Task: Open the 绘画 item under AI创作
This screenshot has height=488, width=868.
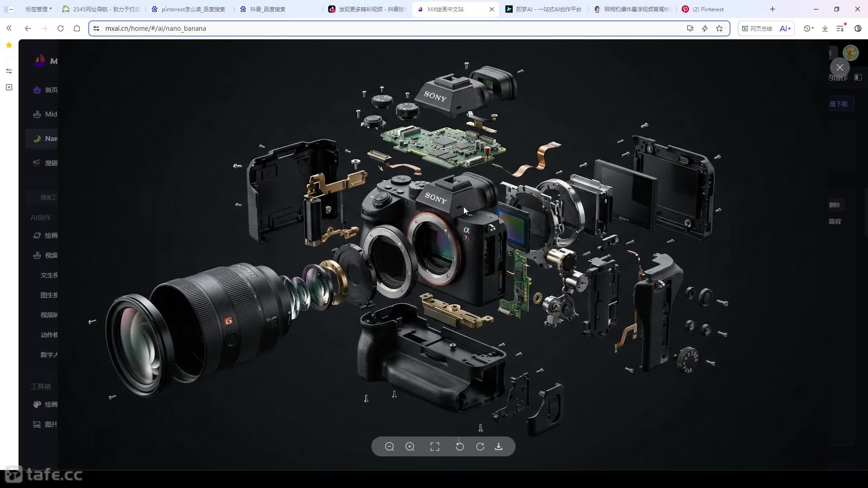Action: click(45, 235)
